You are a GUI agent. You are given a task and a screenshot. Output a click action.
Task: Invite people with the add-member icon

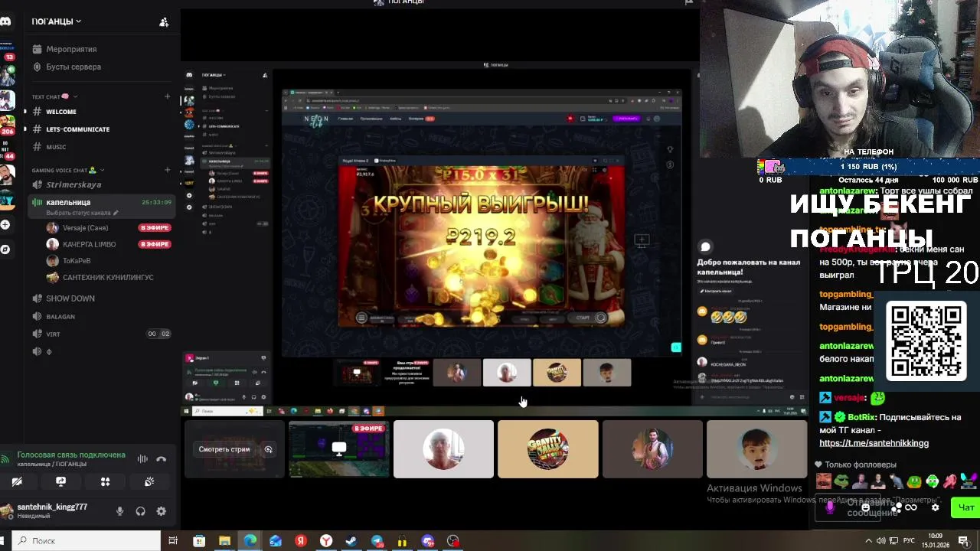(164, 21)
